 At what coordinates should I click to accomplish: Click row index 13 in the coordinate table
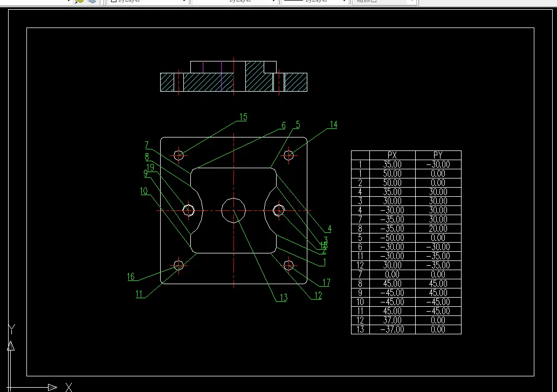(360, 329)
